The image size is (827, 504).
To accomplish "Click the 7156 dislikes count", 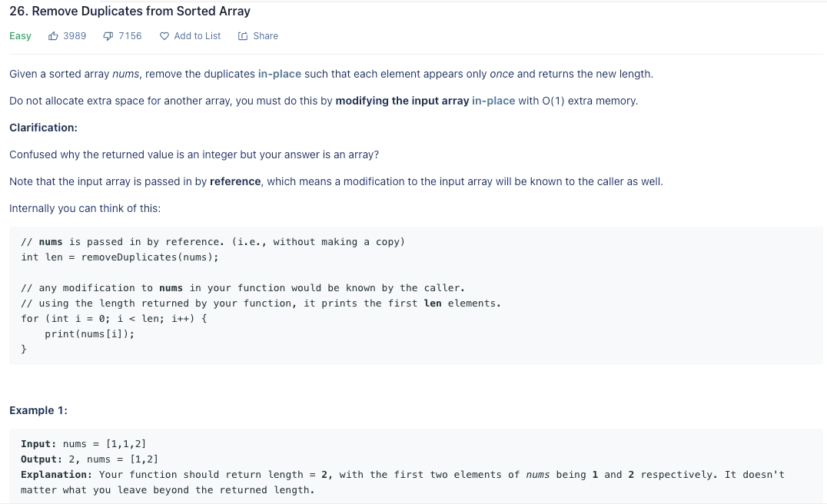I will [x=130, y=36].
